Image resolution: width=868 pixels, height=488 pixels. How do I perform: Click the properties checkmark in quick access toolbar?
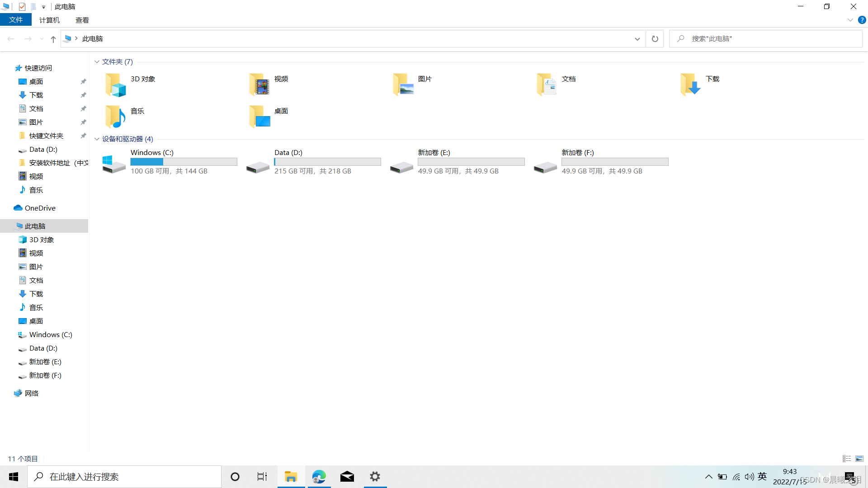(22, 7)
